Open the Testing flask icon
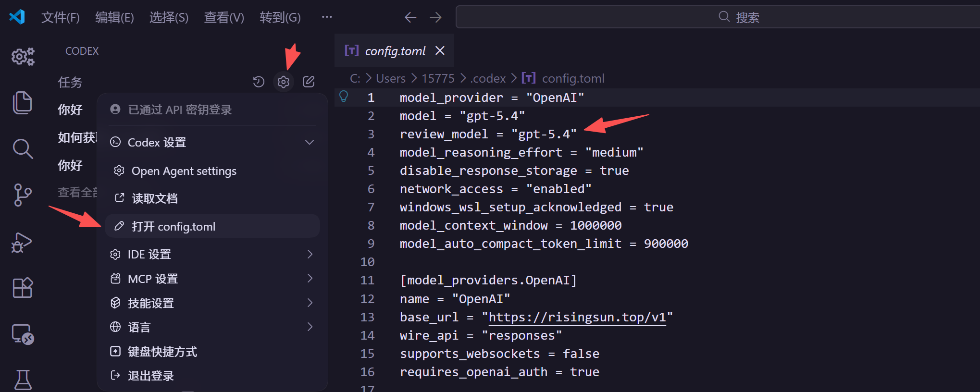 tap(22, 380)
